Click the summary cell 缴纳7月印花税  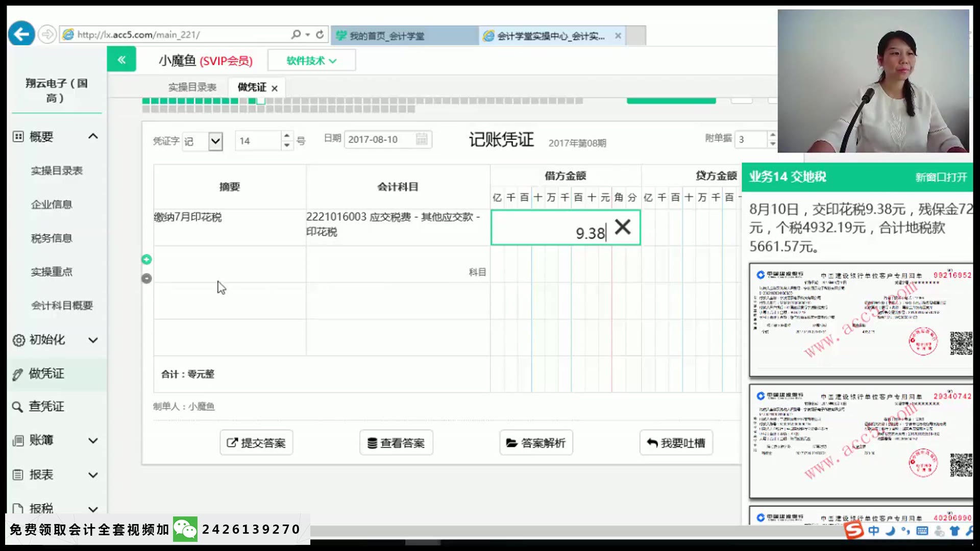tap(230, 228)
